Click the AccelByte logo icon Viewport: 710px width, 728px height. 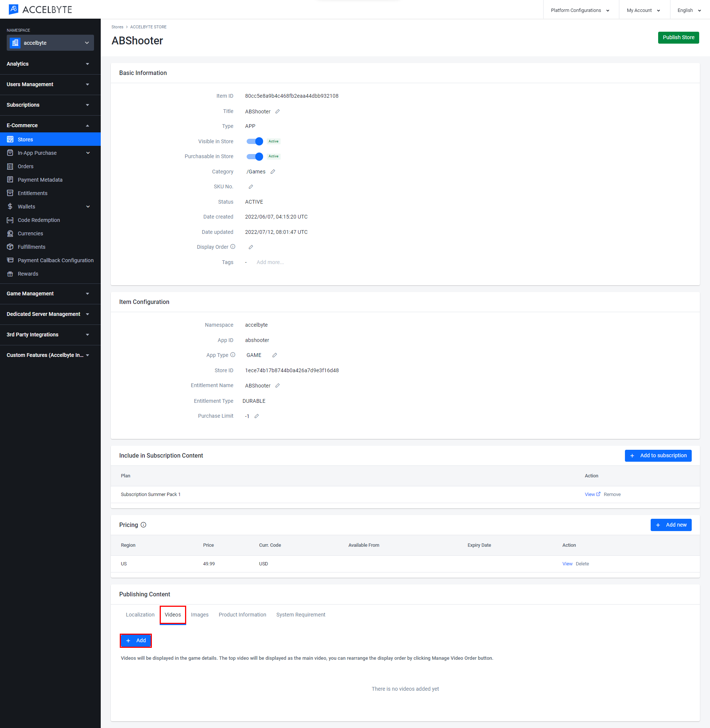click(x=13, y=9)
